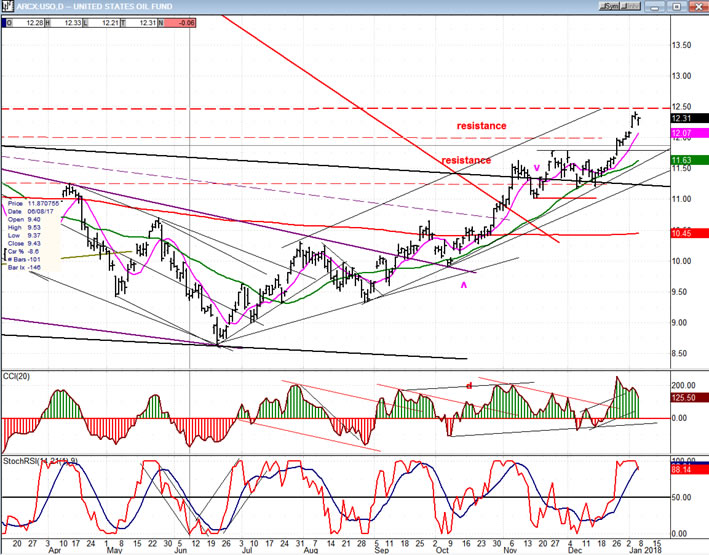The height and width of the screenshot is (555, 709).
Task: Maximize the chart window
Action: click(x=676, y=7)
